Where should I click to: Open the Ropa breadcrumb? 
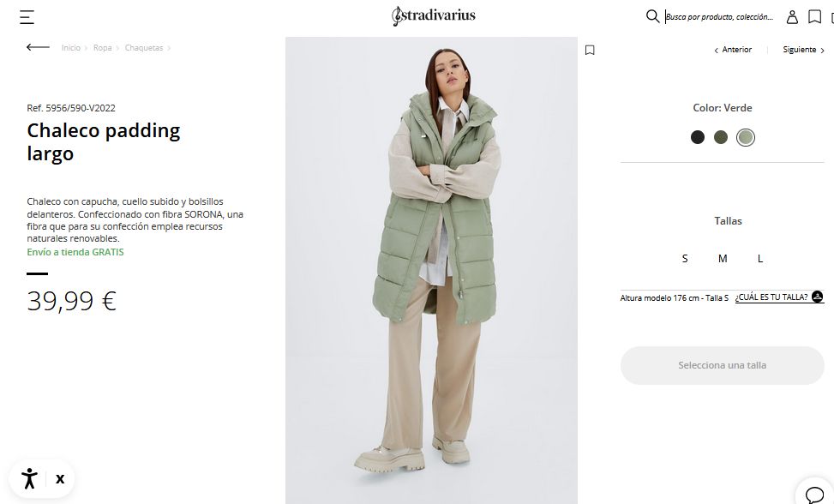102,48
